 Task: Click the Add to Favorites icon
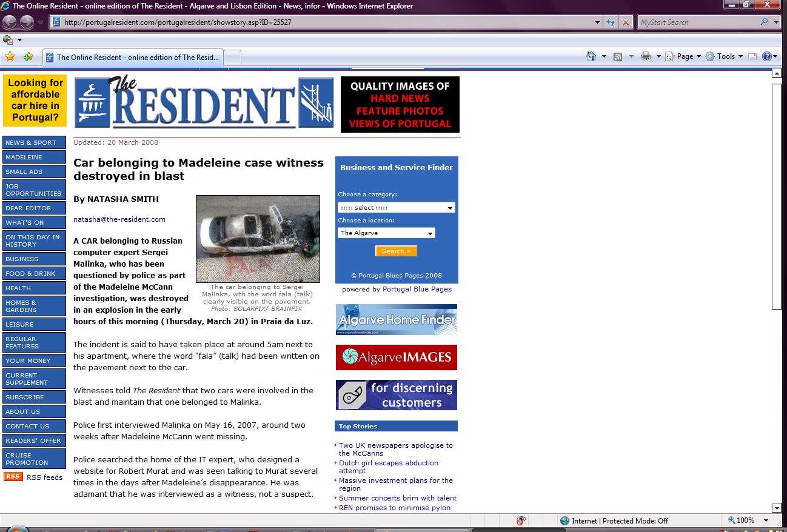click(28, 57)
